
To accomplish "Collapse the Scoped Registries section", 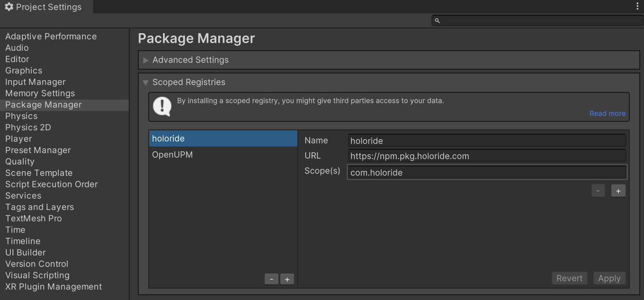I will (x=146, y=82).
